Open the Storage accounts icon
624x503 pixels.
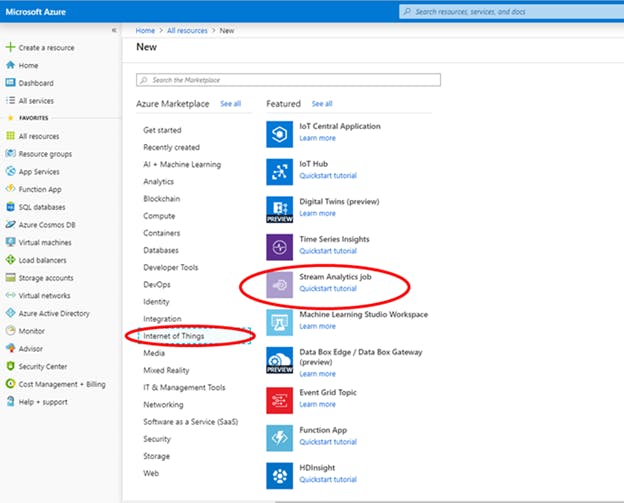click(10, 277)
